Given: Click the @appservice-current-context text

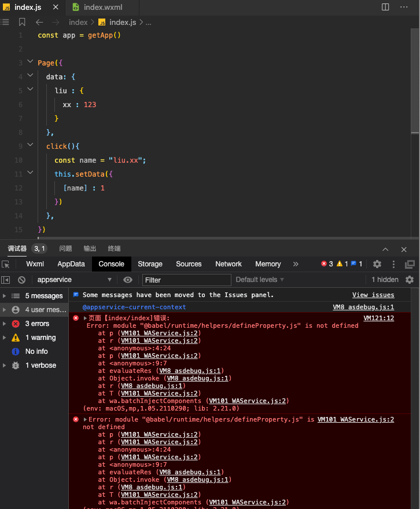Looking at the screenshot, I should pos(134,307).
